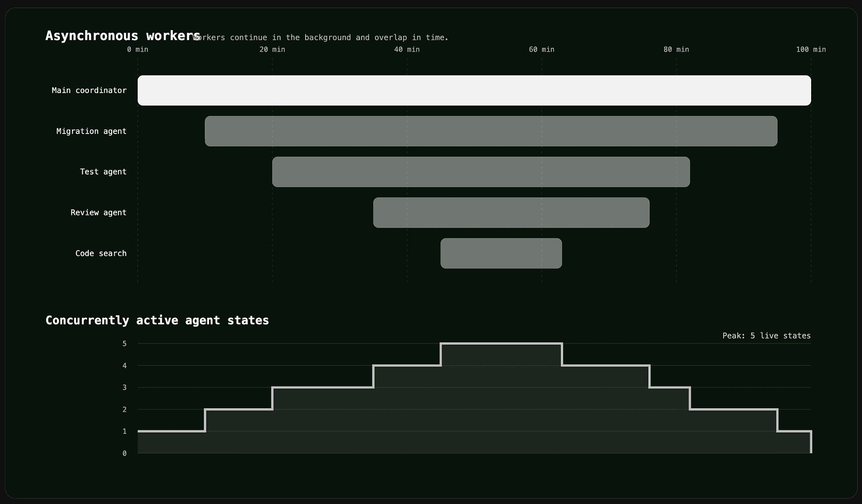Click the y-axis value '4' in step chart

tap(125, 366)
